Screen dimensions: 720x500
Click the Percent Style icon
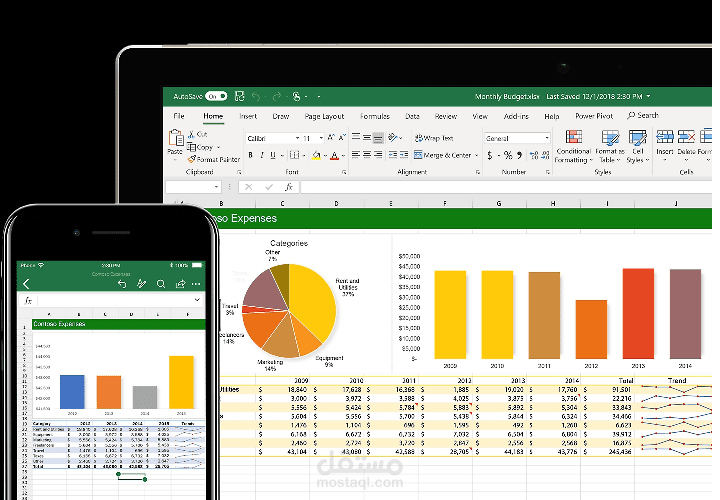tap(507, 155)
